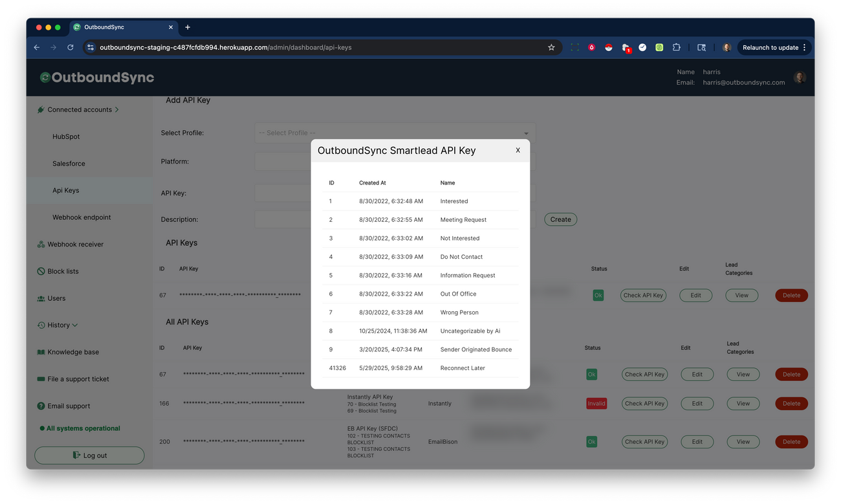Click the File a support ticket icon
Viewport: 841px width, 504px height.
click(40, 379)
